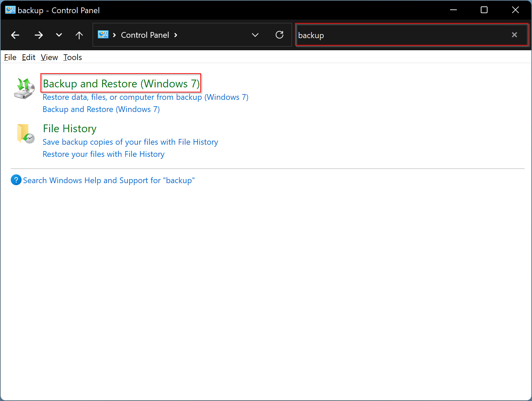Click the File History folder icon
The width and height of the screenshot is (532, 401).
pos(26,134)
